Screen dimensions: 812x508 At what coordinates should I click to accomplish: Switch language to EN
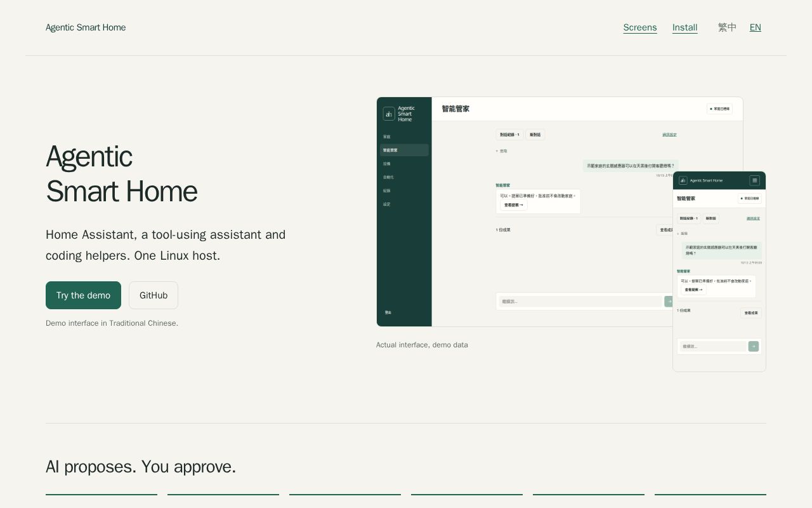pyautogui.click(x=755, y=27)
